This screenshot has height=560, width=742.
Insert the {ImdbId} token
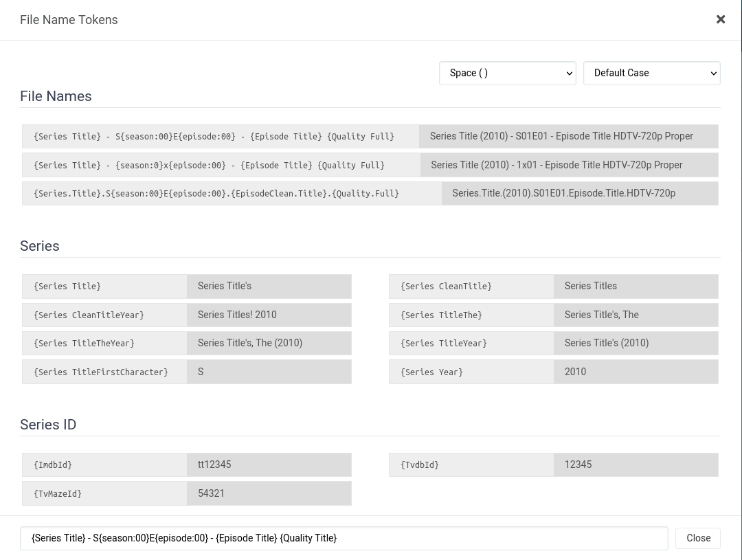[x=104, y=464]
